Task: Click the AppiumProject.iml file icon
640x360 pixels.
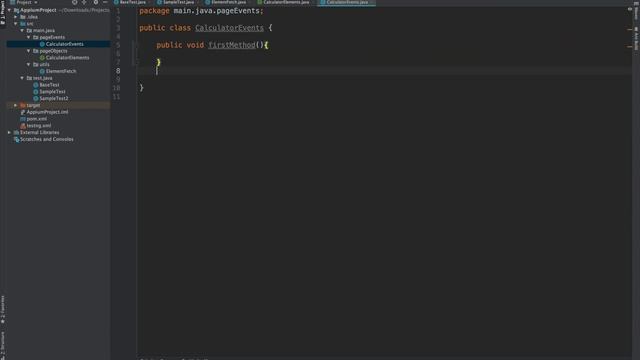Action: pos(23,112)
